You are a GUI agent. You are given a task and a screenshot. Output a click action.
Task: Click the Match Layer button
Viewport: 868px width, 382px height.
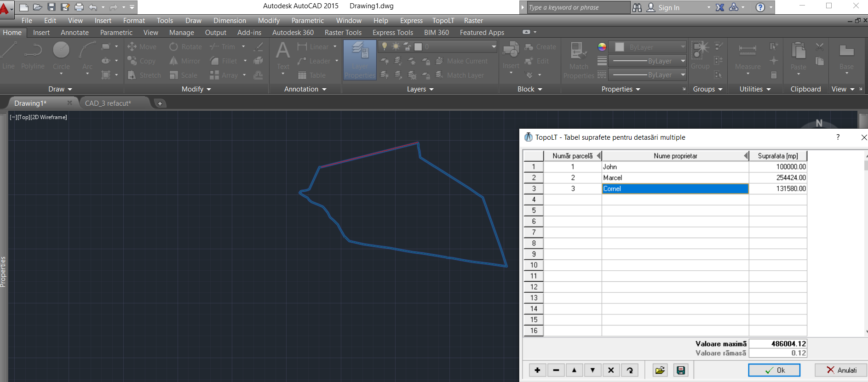(460, 75)
